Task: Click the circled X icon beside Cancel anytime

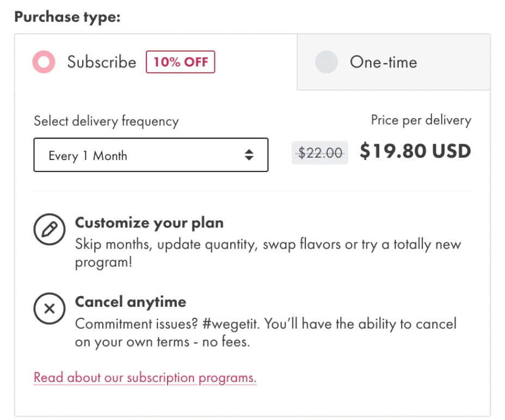Action: (50, 309)
